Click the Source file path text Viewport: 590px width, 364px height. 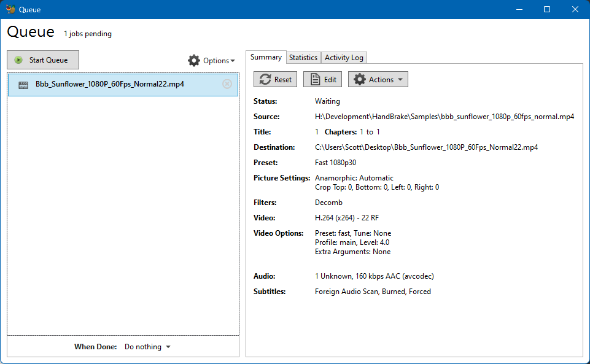(x=444, y=117)
